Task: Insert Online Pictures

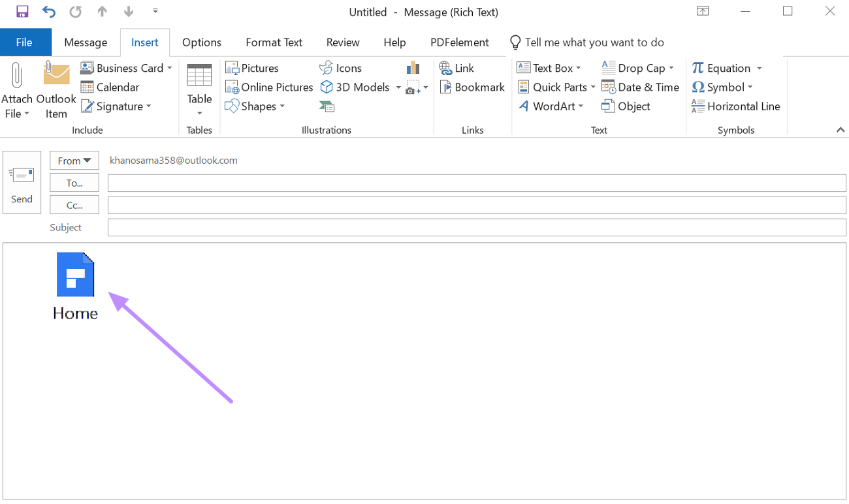Action: 269,87
